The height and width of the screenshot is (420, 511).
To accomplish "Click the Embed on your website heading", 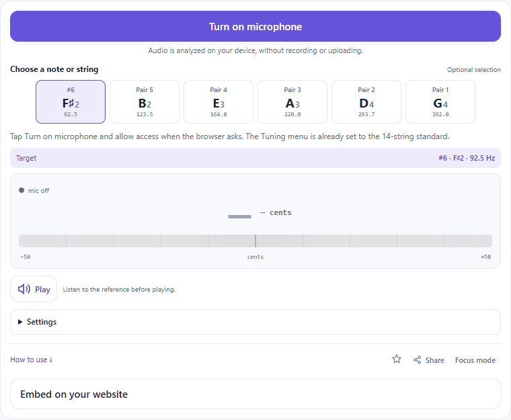I will (x=74, y=394).
